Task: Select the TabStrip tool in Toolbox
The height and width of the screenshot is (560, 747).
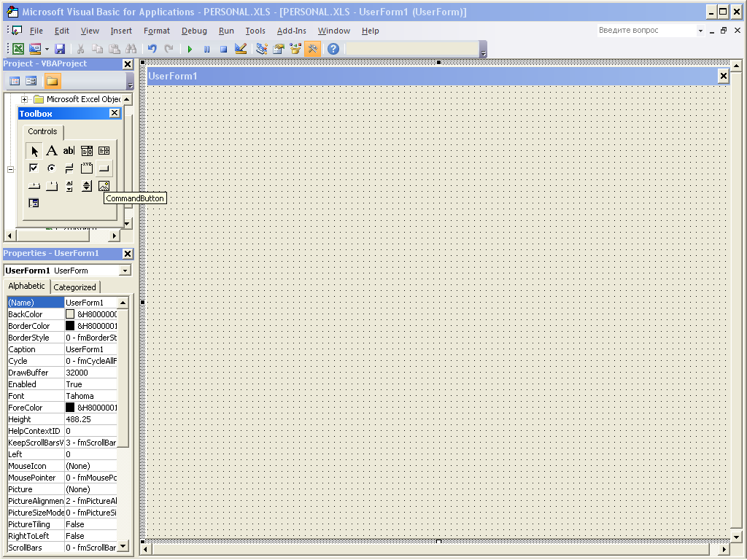Action: pos(34,186)
